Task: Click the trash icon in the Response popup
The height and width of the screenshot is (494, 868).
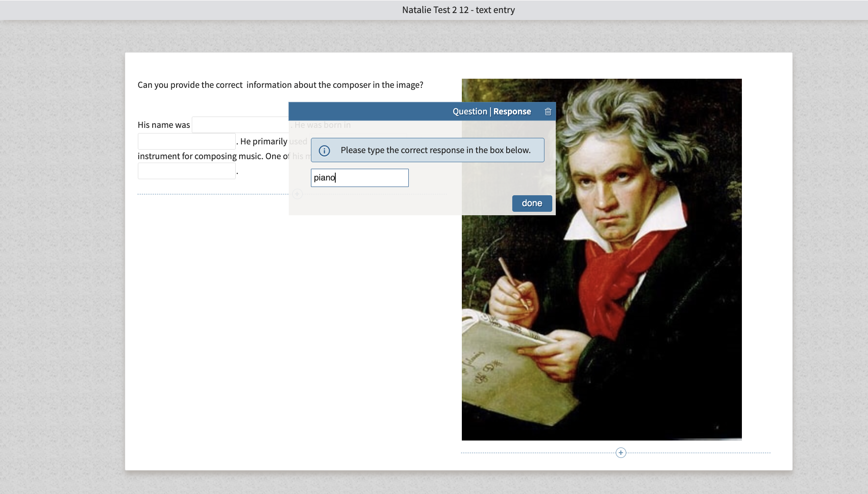Action: coord(548,112)
